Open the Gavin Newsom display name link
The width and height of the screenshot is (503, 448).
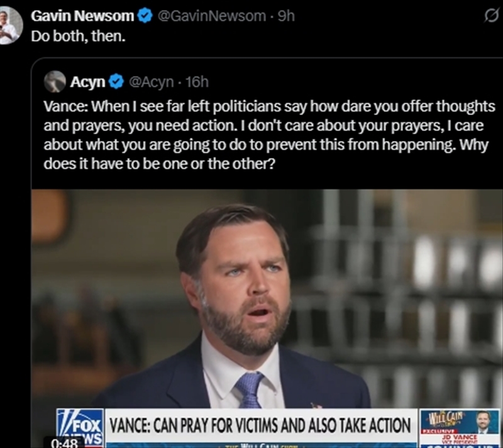(82, 16)
